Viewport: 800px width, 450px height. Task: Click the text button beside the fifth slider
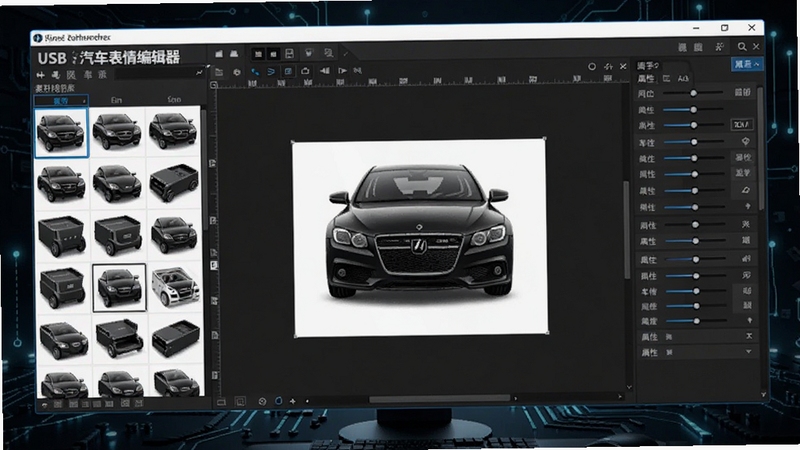[743, 157]
